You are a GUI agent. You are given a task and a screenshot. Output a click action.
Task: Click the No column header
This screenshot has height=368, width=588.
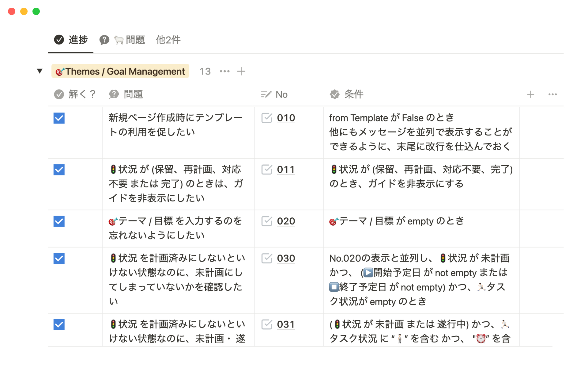(x=281, y=94)
